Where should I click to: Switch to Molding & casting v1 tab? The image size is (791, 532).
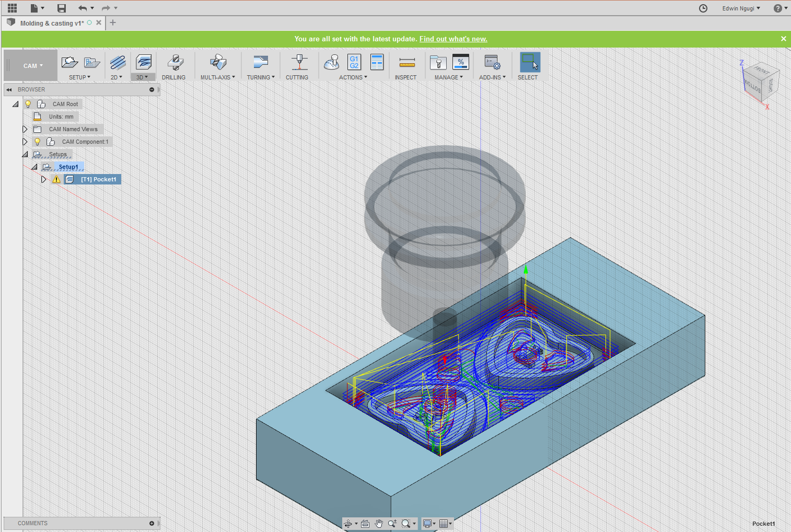click(52, 23)
